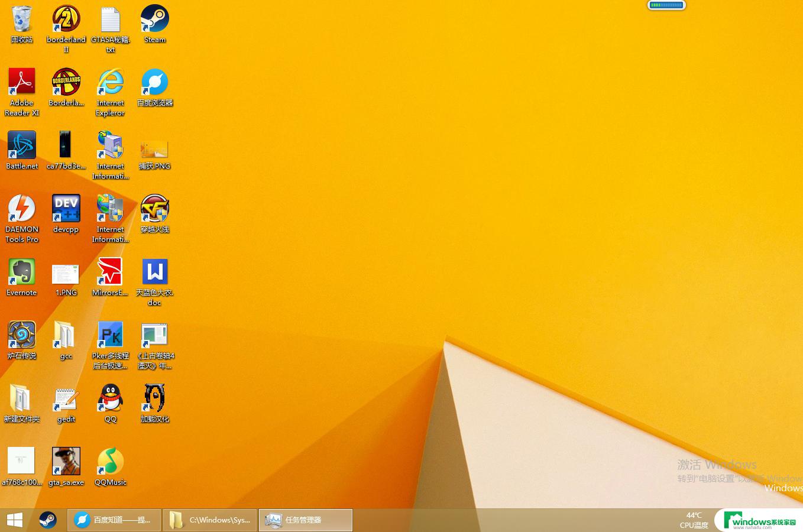803x532 pixels.
Task: Open Battle.net launcher shortcut
Action: (x=22, y=151)
